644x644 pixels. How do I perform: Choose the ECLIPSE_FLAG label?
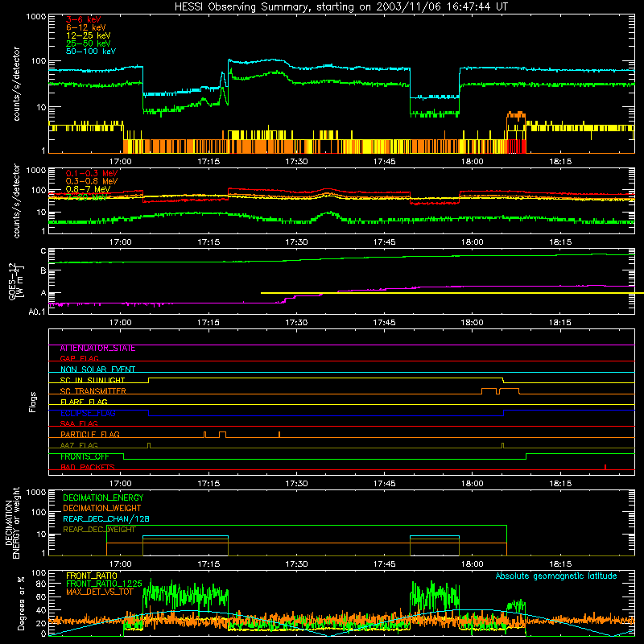(88, 413)
